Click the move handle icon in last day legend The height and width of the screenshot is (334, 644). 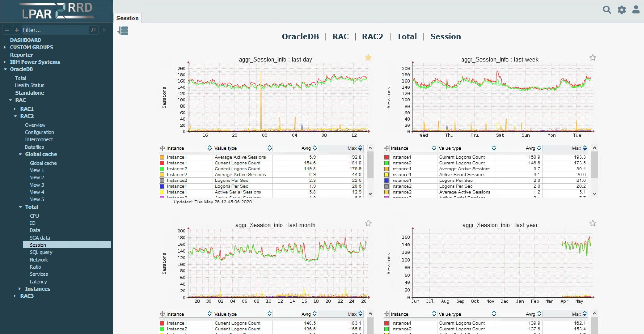[162, 148]
